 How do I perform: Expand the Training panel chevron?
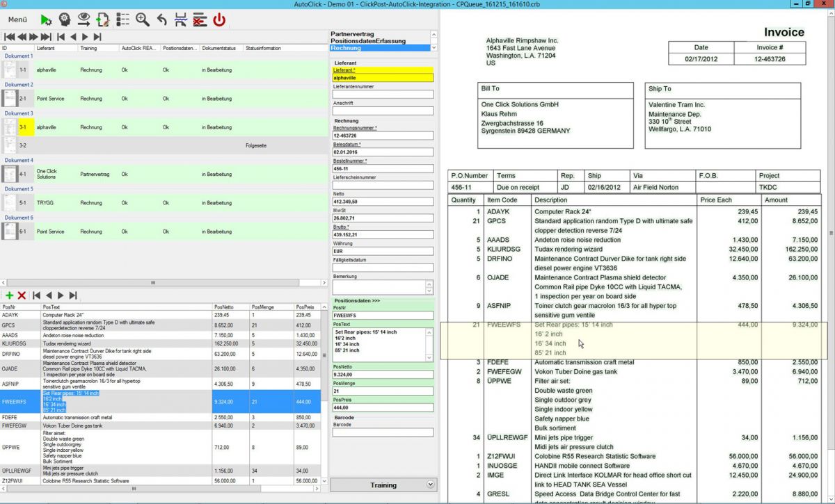coord(430,485)
